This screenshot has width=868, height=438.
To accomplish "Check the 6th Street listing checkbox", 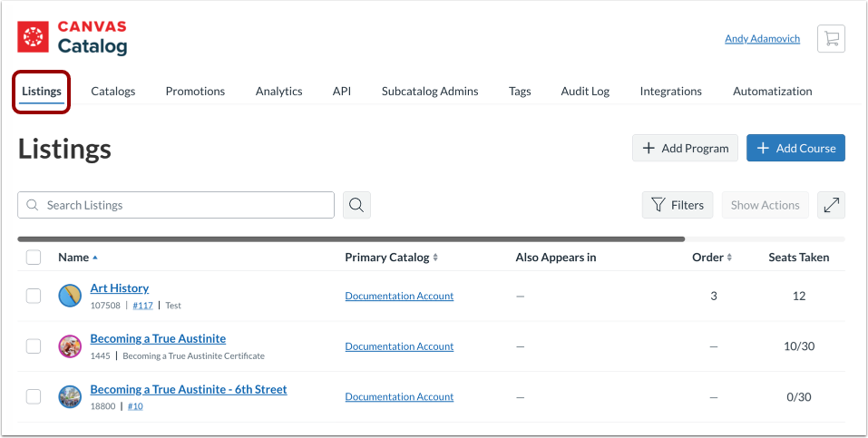I will coord(34,396).
